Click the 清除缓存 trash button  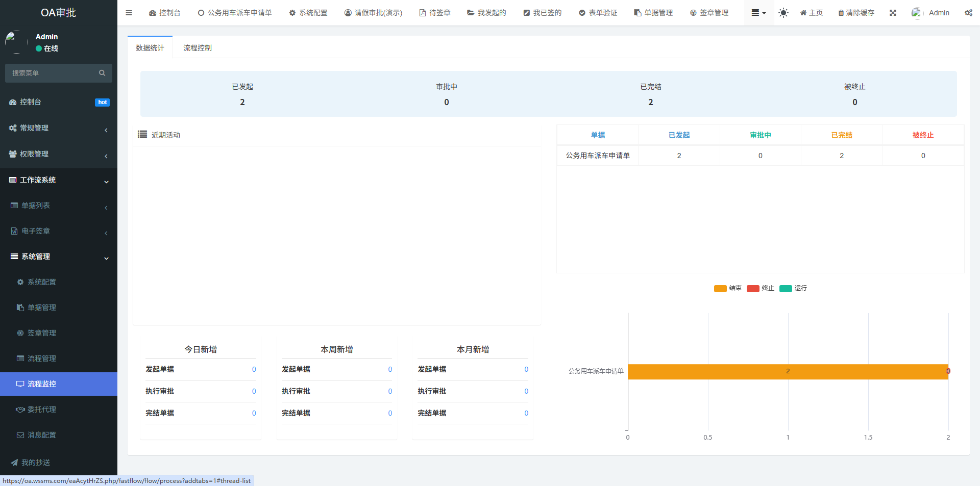tap(856, 13)
